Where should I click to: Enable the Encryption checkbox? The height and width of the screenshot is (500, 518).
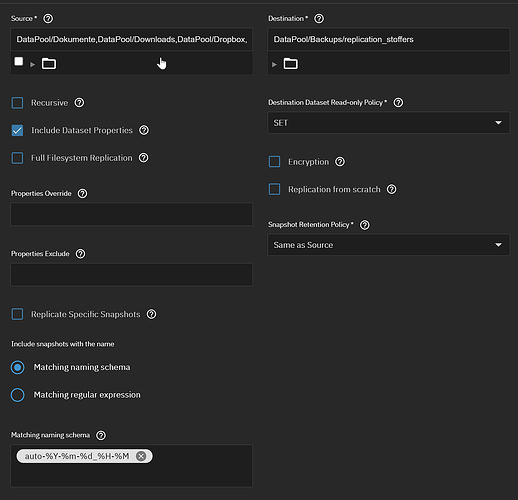point(274,162)
